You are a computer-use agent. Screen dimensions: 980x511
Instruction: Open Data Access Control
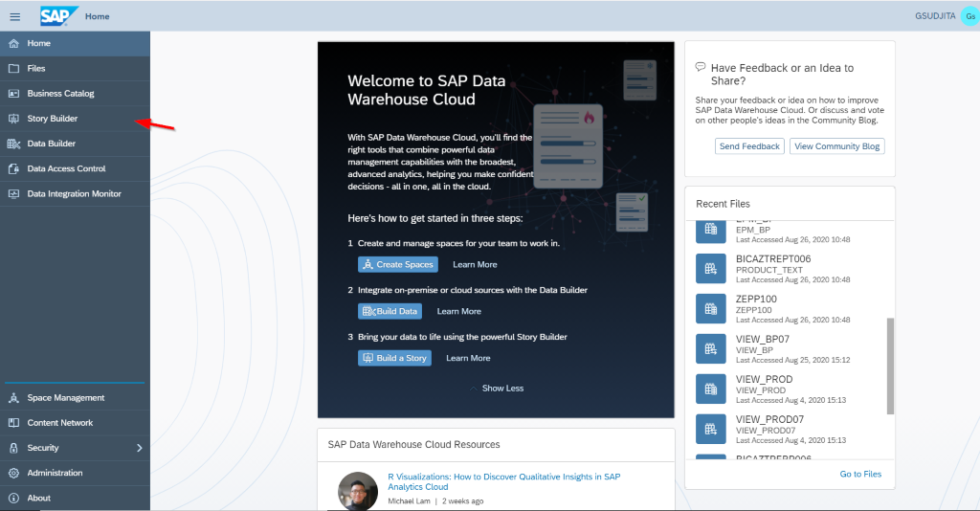tap(75, 168)
